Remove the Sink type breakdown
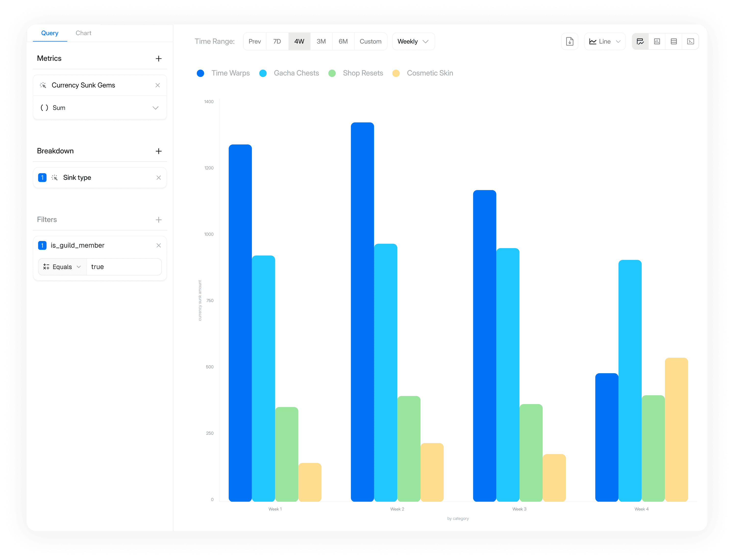734x560 pixels. pos(159,178)
